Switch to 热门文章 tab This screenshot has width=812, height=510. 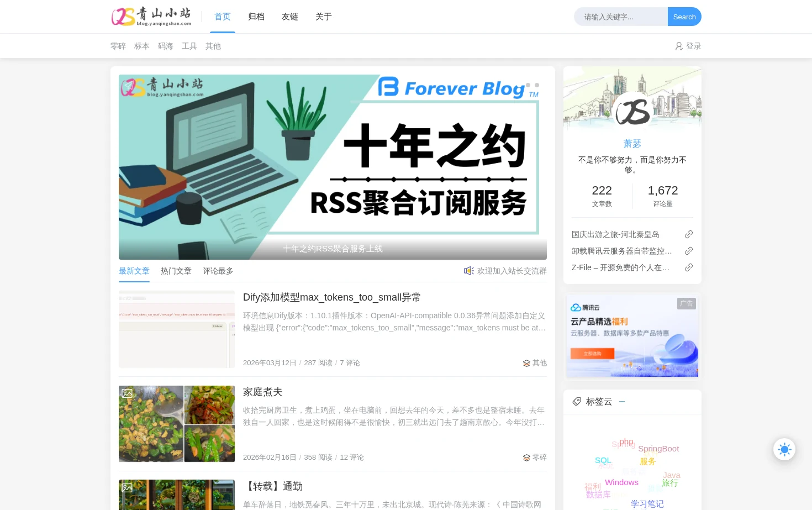(176, 271)
